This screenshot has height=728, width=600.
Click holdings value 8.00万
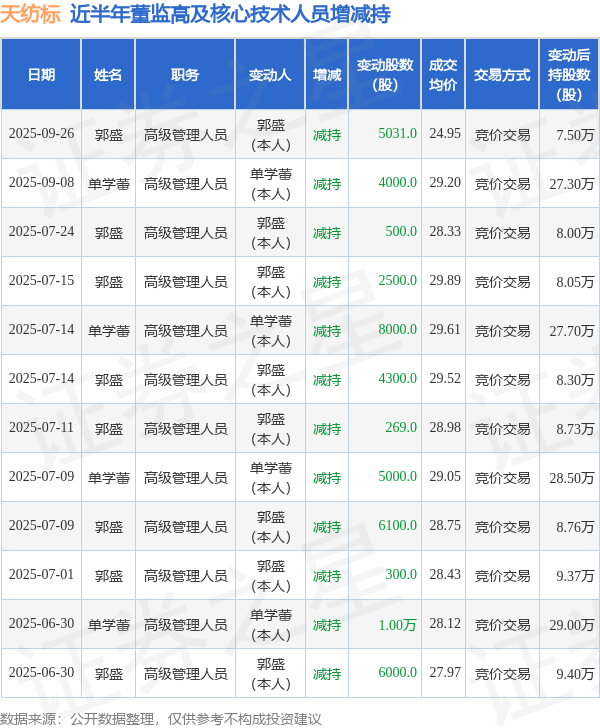(x=575, y=233)
